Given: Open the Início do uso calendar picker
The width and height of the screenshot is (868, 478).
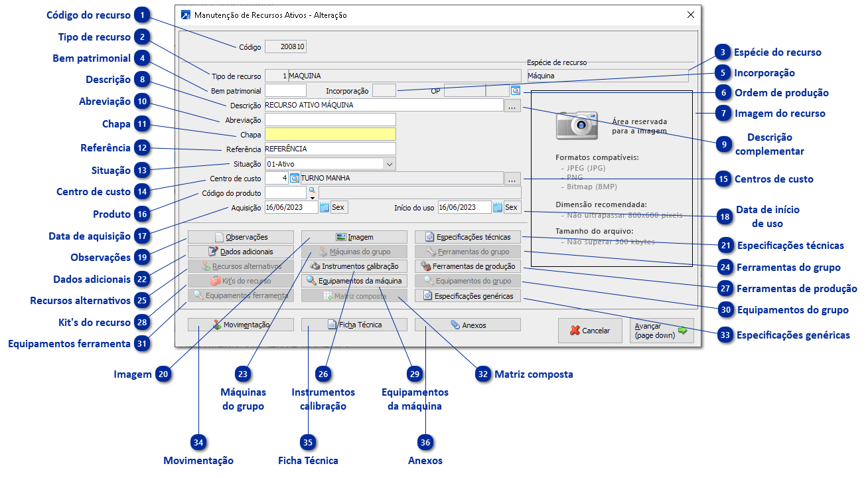Looking at the screenshot, I should pyautogui.click(x=498, y=207).
